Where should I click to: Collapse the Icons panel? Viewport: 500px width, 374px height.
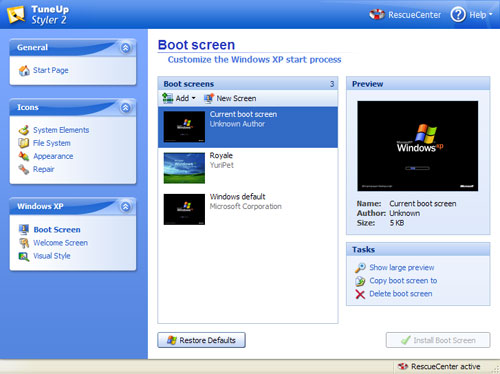[x=125, y=107]
